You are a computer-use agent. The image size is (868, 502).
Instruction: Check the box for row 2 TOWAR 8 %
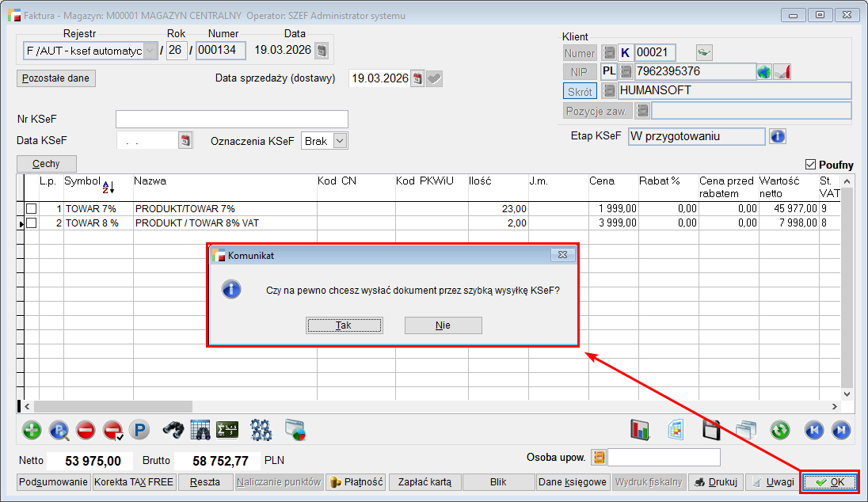[x=31, y=223]
